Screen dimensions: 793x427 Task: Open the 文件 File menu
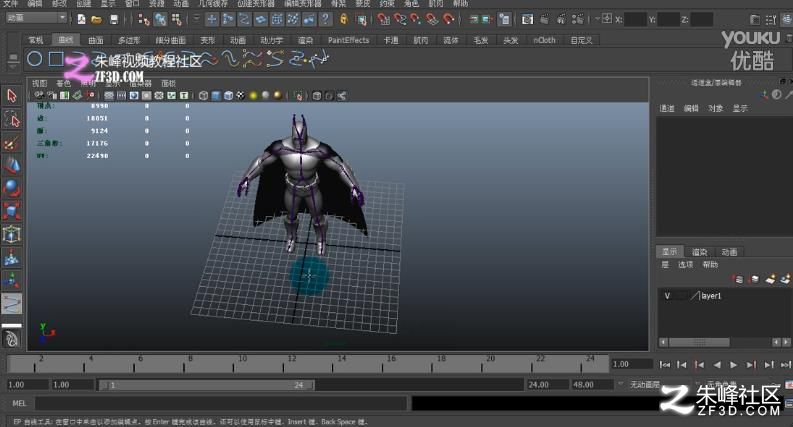(10, 4)
